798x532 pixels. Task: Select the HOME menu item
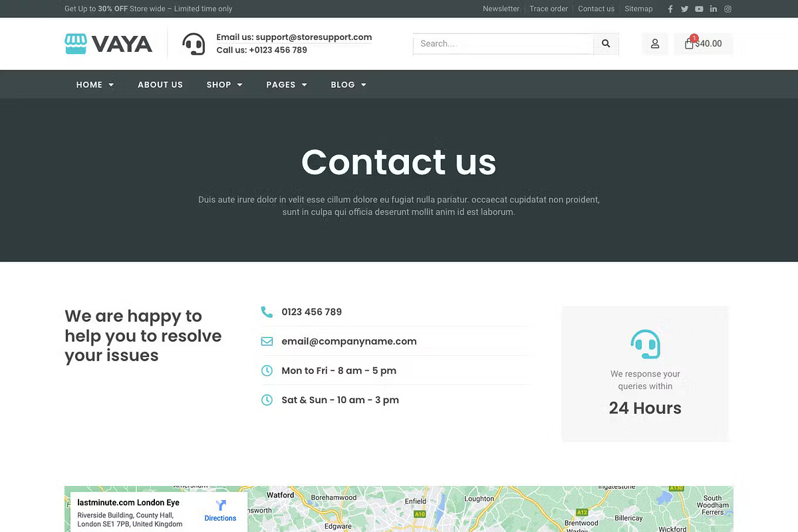pyautogui.click(x=89, y=84)
